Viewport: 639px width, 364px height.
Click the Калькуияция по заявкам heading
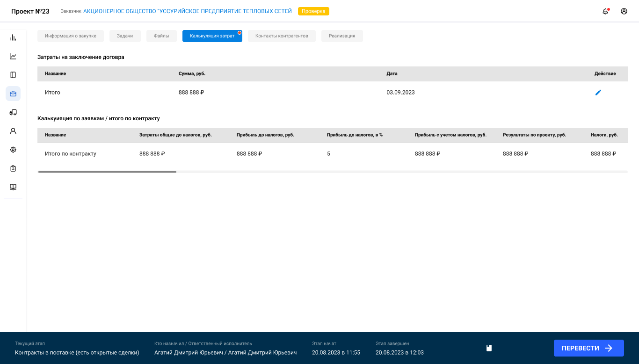99,118
